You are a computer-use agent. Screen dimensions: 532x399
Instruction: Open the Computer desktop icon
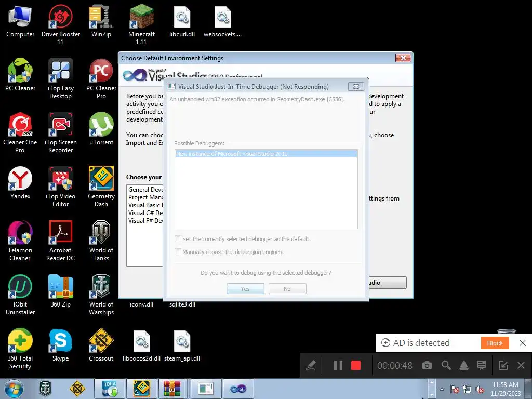(x=20, y=21)
